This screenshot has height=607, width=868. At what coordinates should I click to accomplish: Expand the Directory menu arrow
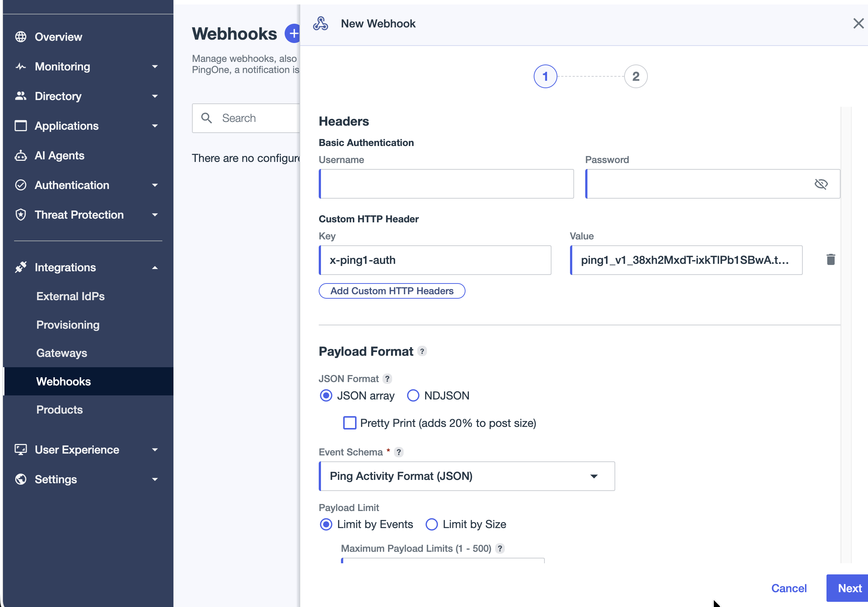coord(155,96)
